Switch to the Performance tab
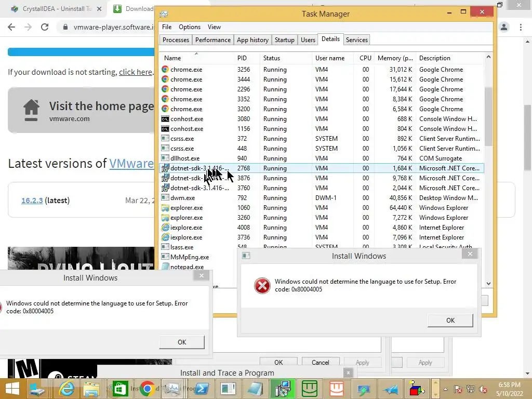532x399 pixels. click(x=212, y=40)
